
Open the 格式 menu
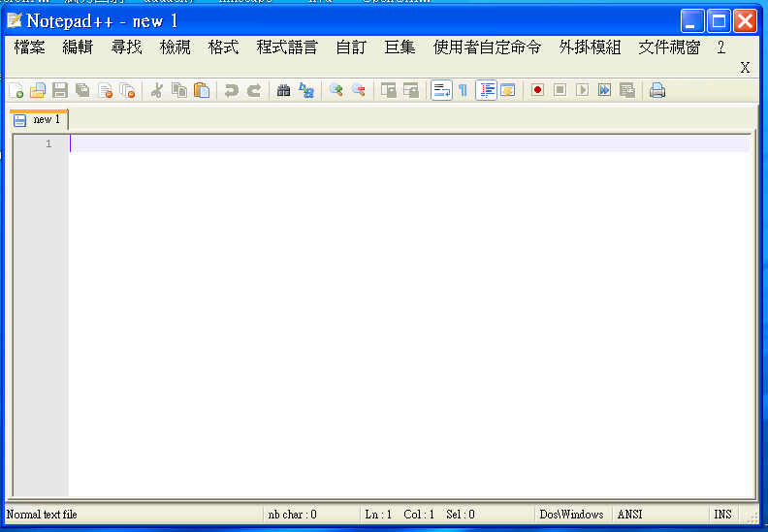point(223,47)
